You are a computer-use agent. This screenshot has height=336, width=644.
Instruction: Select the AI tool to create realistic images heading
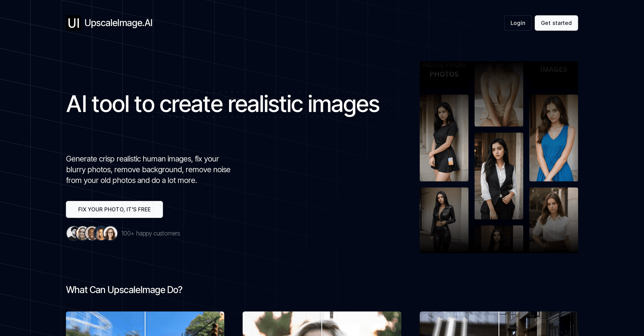pos(223,104)
